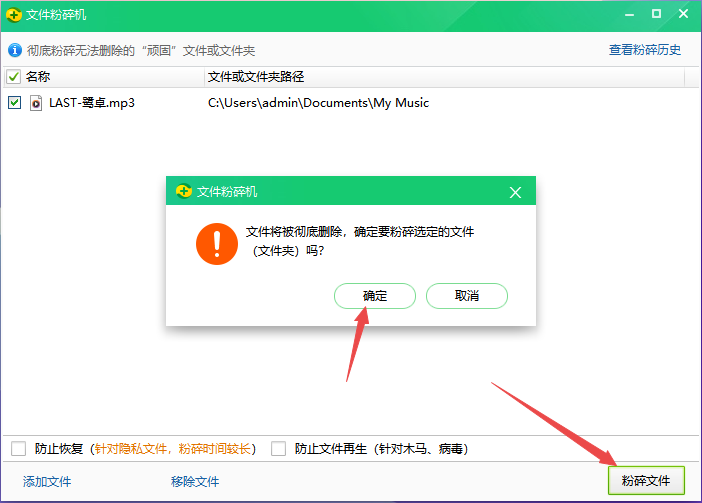Cancel the shredding with 取消

[x=466, y=296]
